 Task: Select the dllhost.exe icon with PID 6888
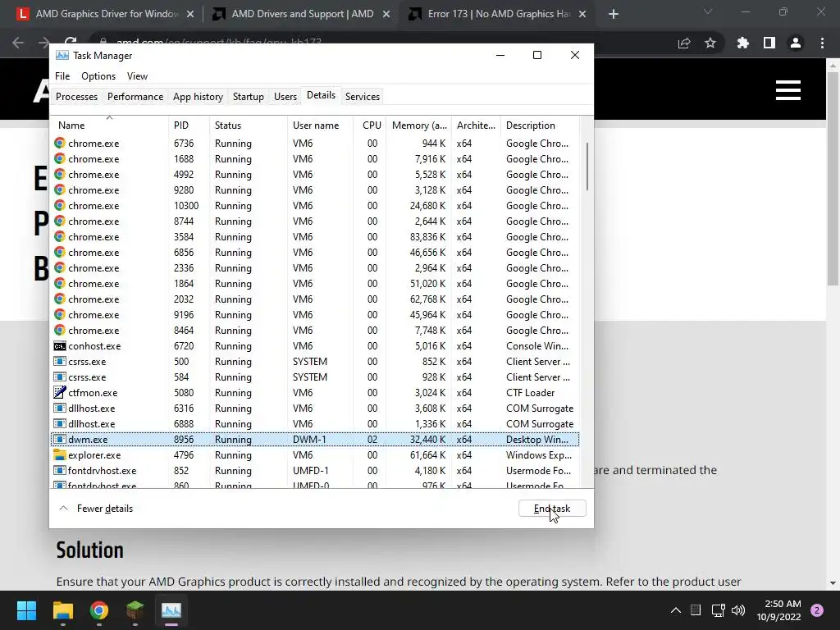[x=59, y=424]
